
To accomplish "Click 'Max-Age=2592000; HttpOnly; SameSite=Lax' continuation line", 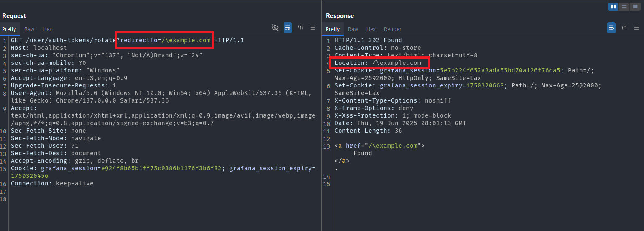I will (x=408, y=78).
